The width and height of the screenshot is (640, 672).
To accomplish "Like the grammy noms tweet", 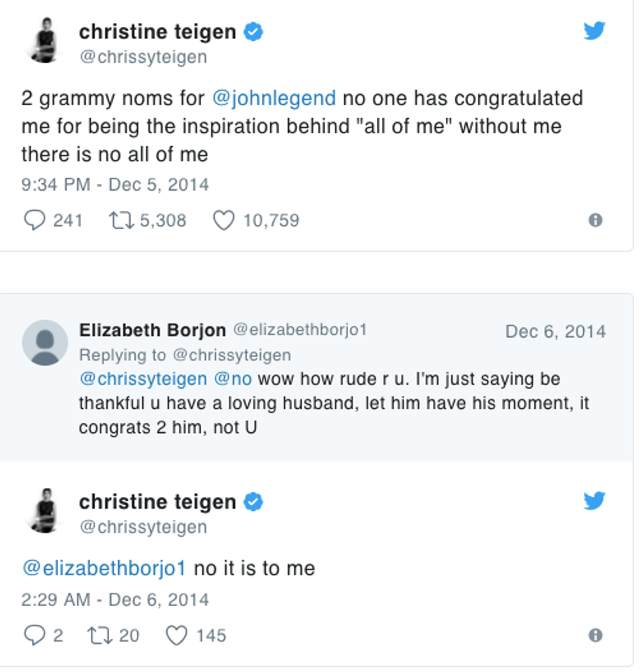I will tap(224, 221).
